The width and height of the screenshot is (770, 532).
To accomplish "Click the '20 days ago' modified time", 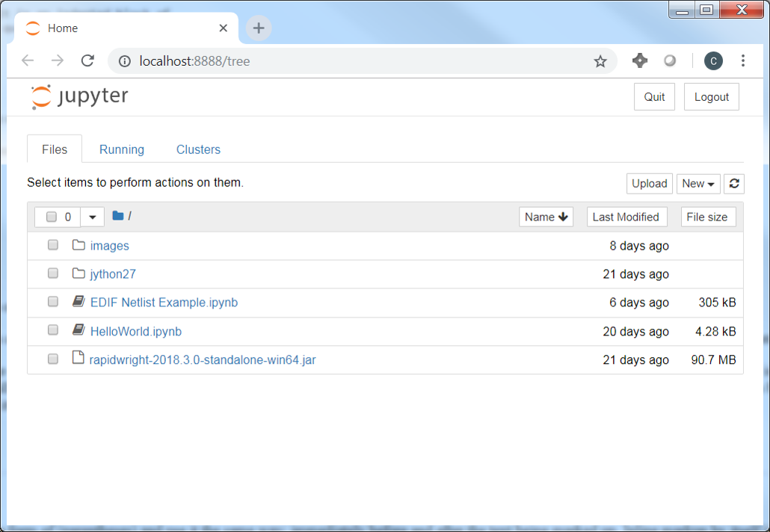I will [635, 331].
